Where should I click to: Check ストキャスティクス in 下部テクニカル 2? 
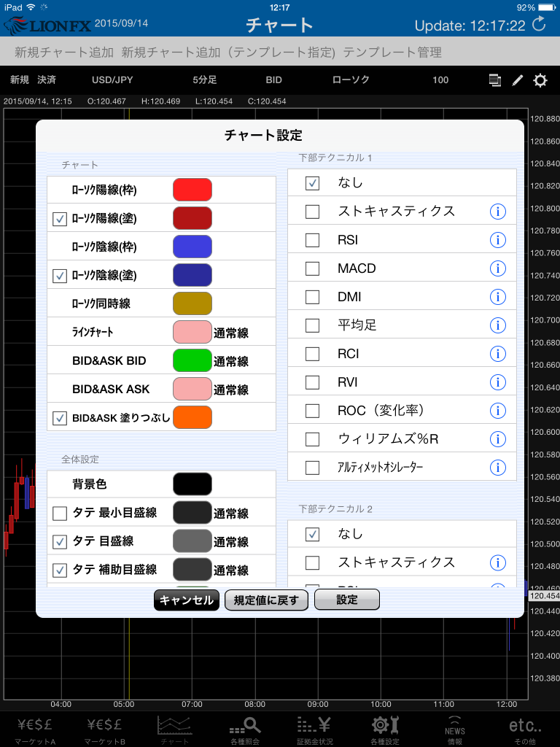[312, 562]
